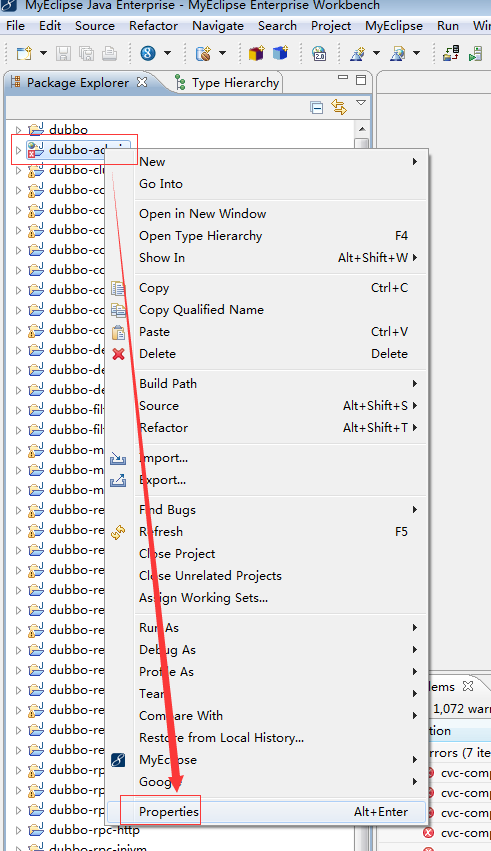491x851 pixels.
Task: Click the blue cube toolbar icon
Action: click(x=280, y=53)
